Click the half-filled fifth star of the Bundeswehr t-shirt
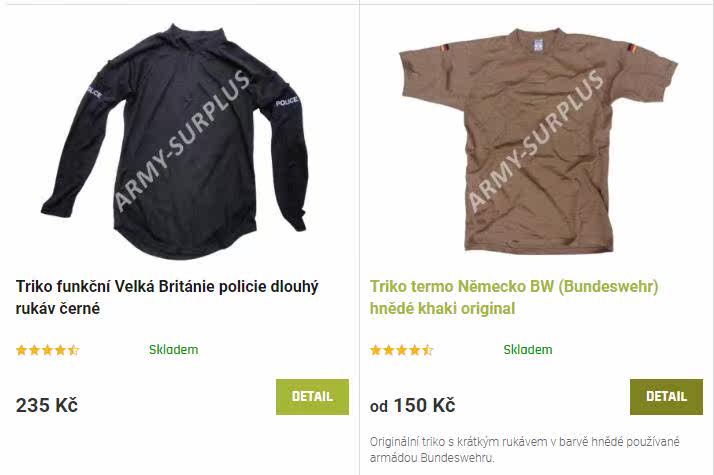This screenshot has width=714, height=475. tap(427, 350)
